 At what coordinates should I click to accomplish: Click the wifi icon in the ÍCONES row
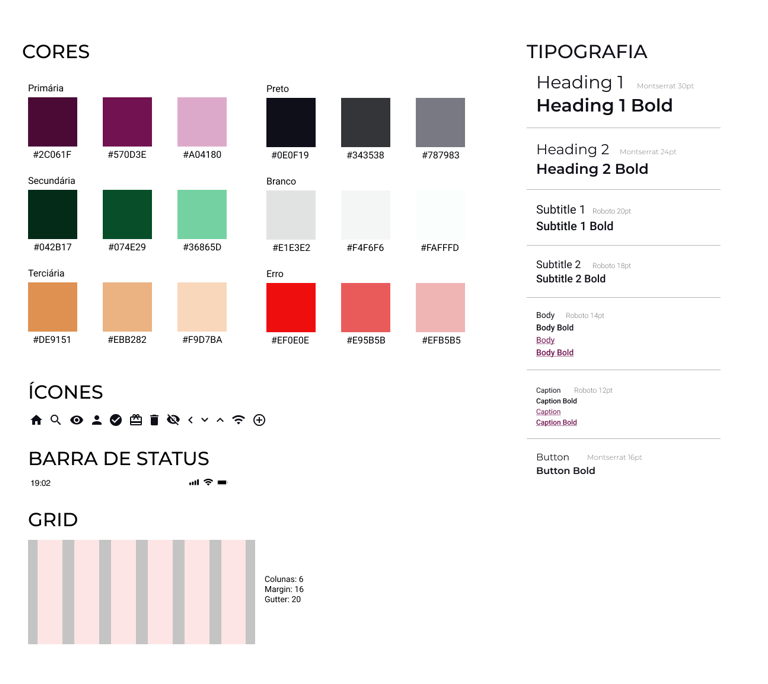[x=238, y=420]
